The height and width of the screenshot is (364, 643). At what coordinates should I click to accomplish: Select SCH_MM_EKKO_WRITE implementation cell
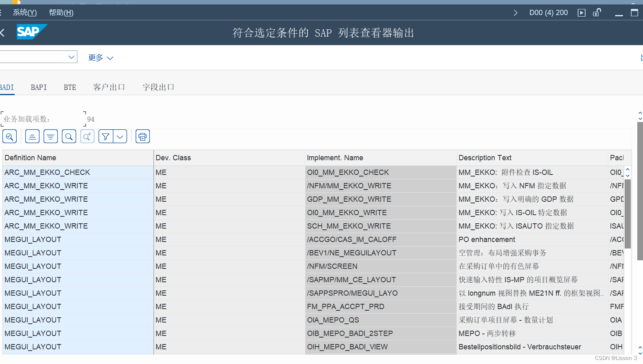(x=381, y=226)
